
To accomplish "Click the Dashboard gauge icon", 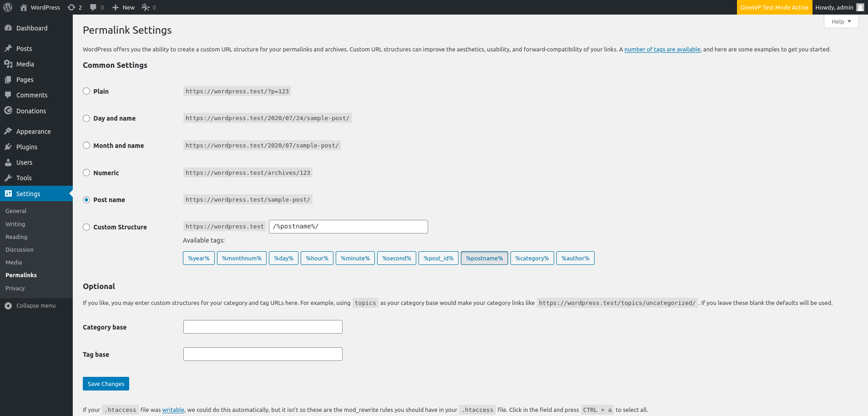I will point(8,28).
